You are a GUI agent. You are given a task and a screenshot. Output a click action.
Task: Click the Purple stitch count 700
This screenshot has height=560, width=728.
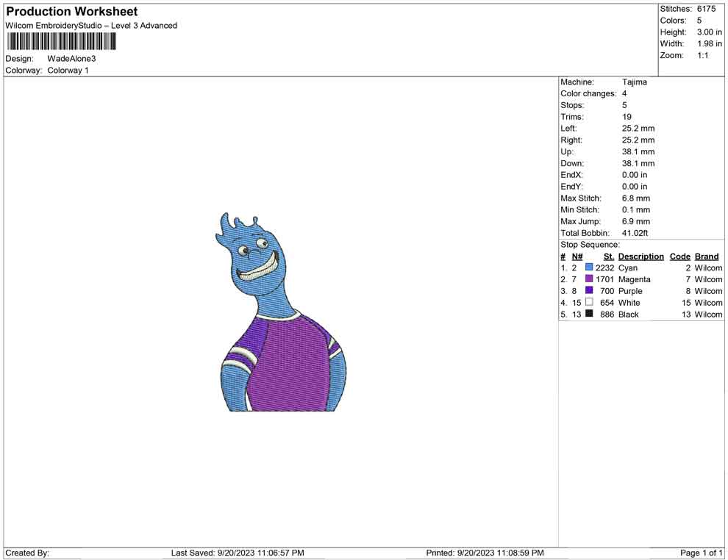[x=607, y=291]
